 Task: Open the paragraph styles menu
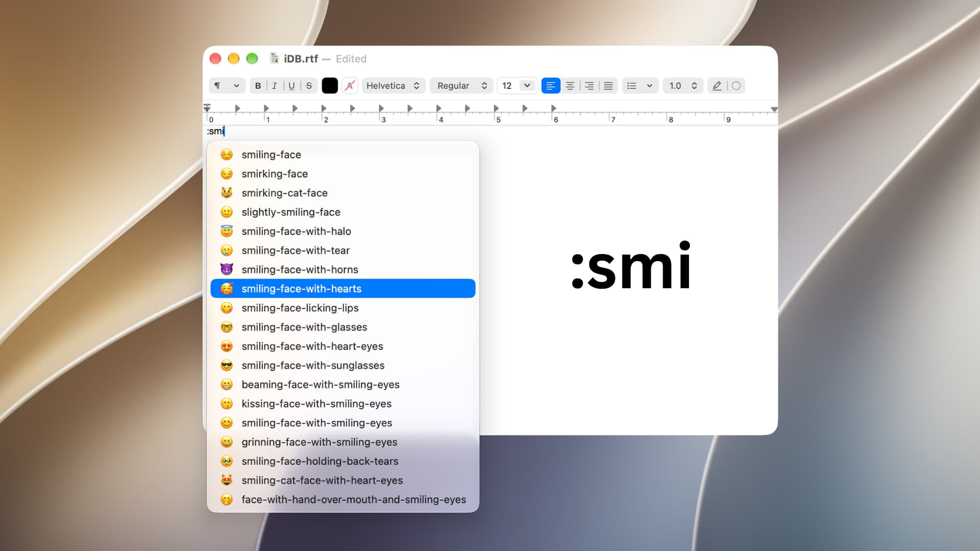click(227, 86)
